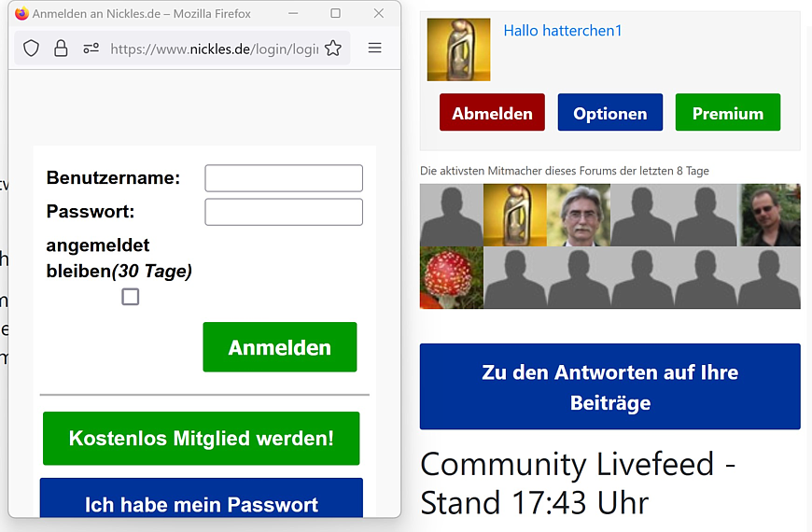Screen dimensions: 812x532
Task: Select sculpture avatar in active members grid
Action: pyautogui.click(x=515, y=215)
